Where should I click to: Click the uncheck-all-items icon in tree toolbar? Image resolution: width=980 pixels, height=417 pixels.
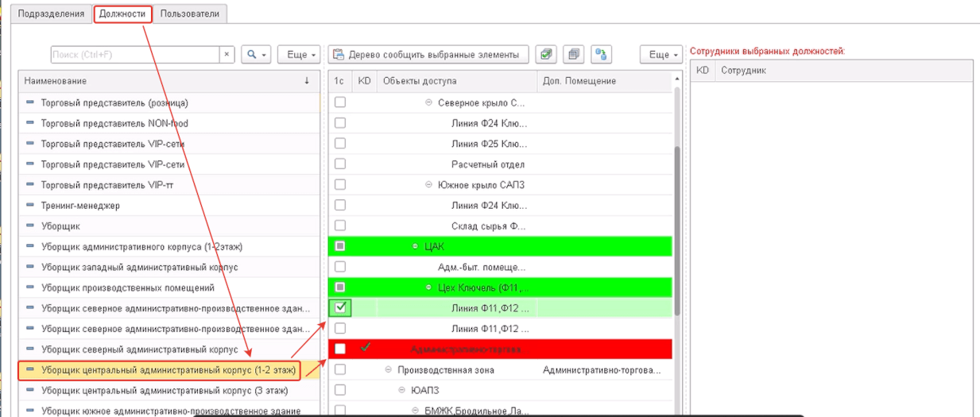574,54
